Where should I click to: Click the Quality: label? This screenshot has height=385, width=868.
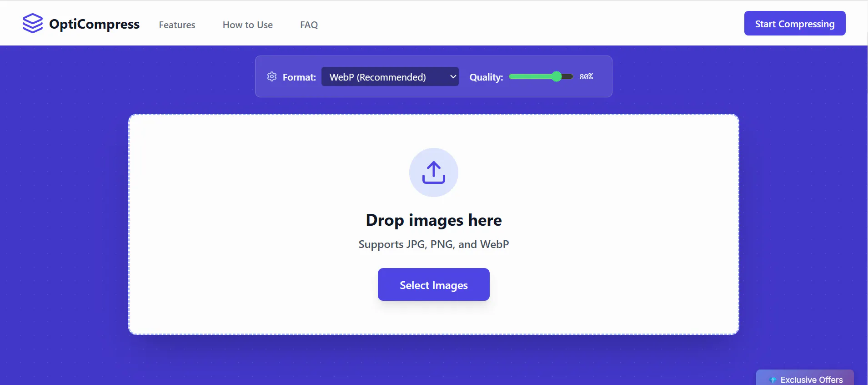[486, 77]
